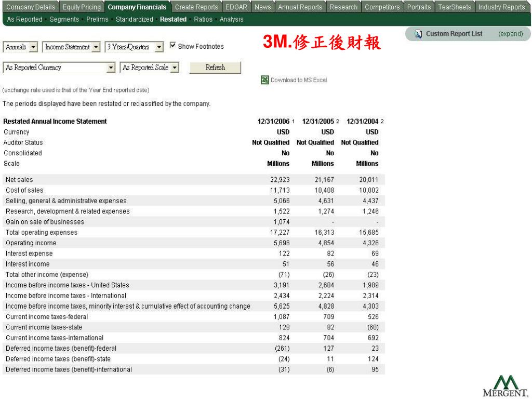Click the Operating income row label
The image size is (532, 399).
(31, 243)
